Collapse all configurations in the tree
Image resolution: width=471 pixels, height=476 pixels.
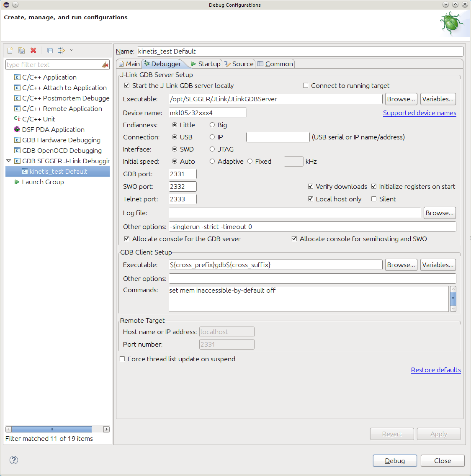click(x=50, y=50)
